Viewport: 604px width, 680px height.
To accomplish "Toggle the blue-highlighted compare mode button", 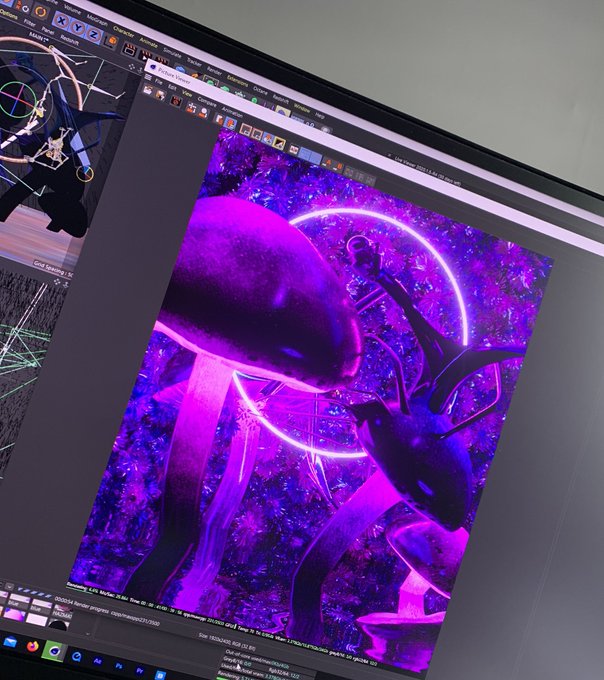I will tap(310, 155).
